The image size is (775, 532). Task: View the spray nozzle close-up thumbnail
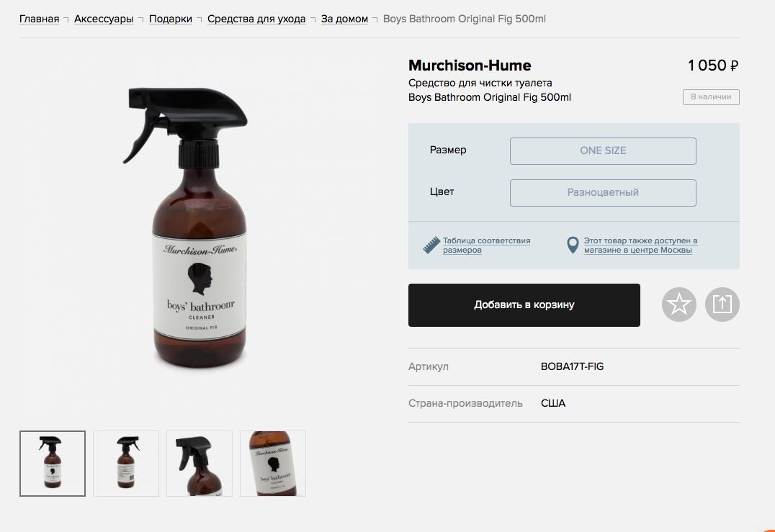click(200, 464)
